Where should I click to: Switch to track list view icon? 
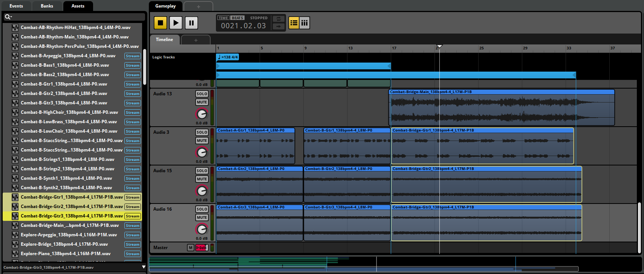pos(294,23)
